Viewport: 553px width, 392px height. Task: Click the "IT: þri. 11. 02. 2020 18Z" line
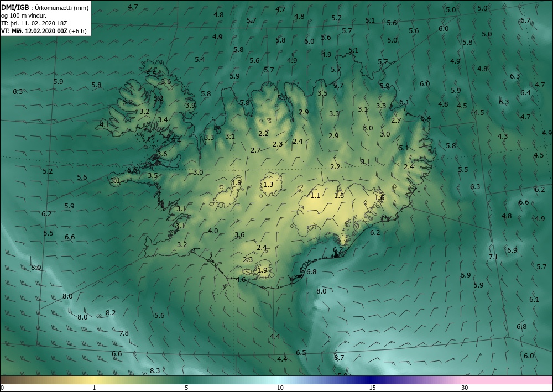pyautogui.click(x=34, y=23)
